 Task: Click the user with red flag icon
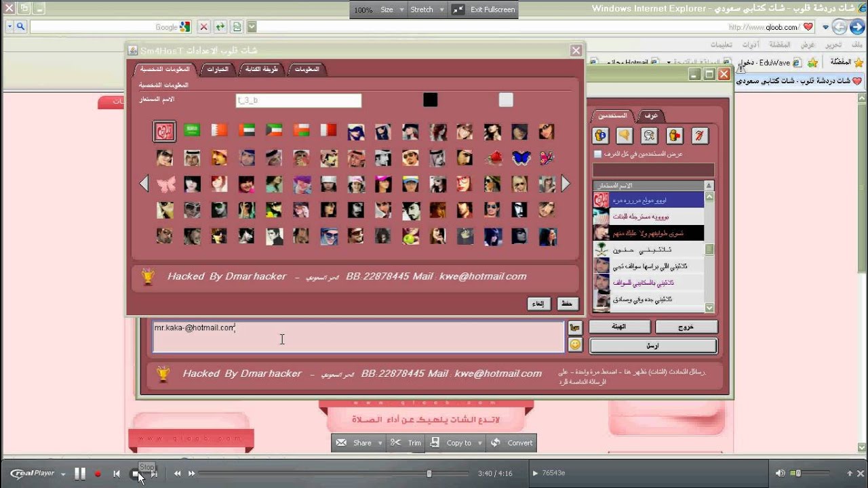[x=674, y=136]
